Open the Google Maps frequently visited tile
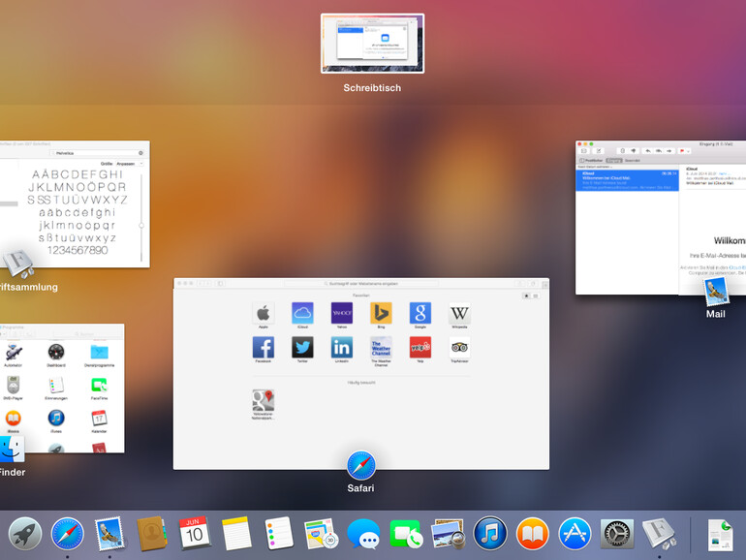Viewport: 746px width, 560px height. coord(263,401)
